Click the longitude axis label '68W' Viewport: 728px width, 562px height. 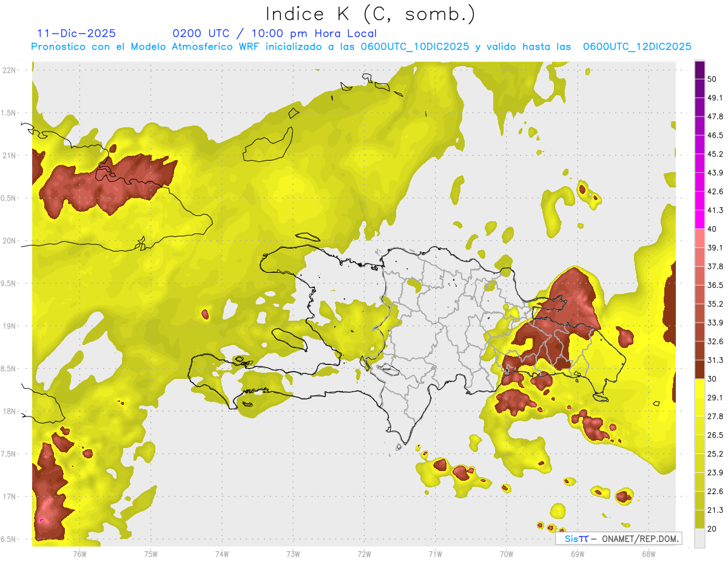pyautogui.click(x=649, y=554)
